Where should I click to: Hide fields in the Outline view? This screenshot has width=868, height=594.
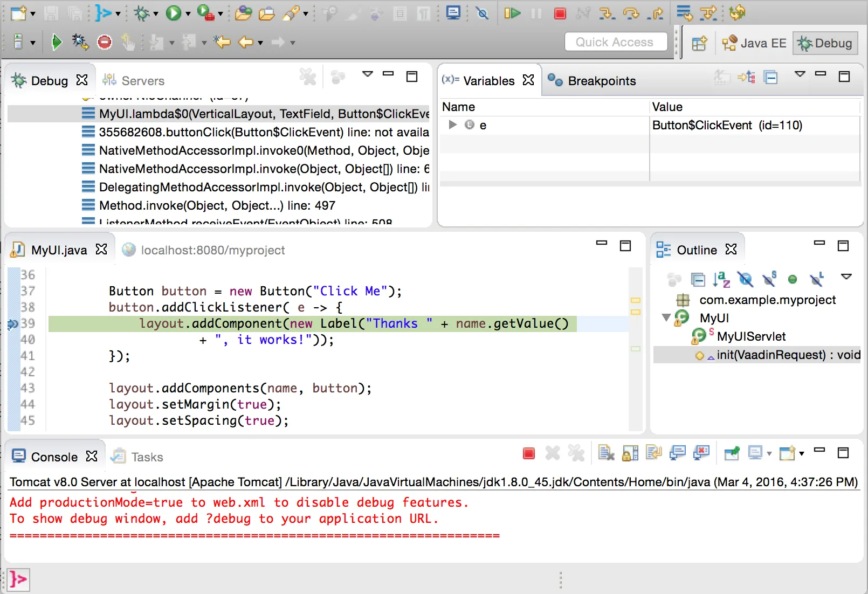[745, 279]
